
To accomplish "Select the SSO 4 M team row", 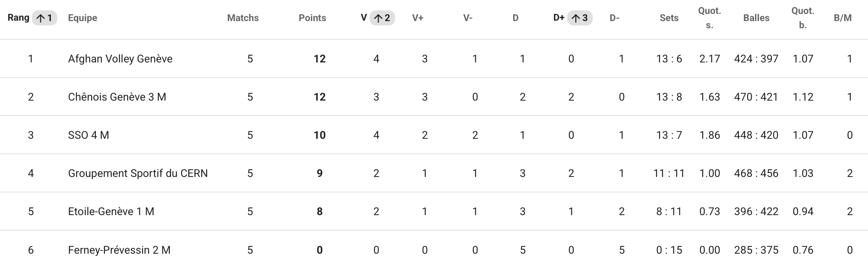I will [x=434, y=135].
